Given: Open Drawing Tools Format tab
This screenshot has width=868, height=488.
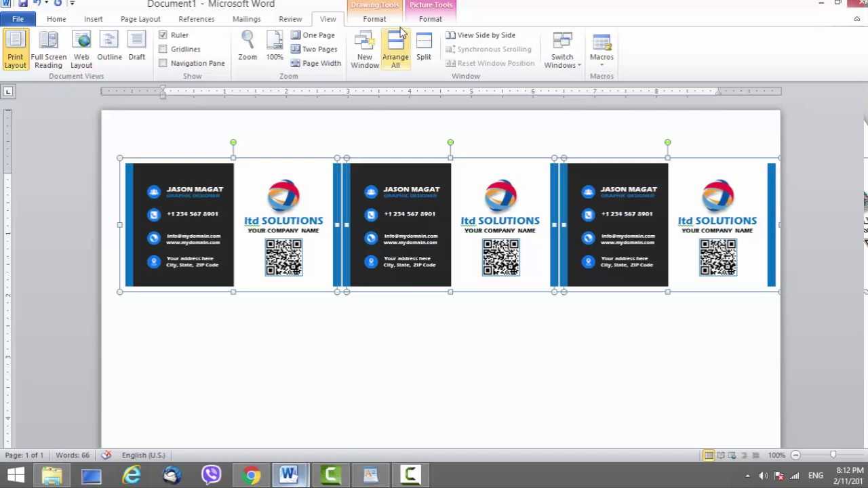Looking at the screenshot, I should [374, 19].
